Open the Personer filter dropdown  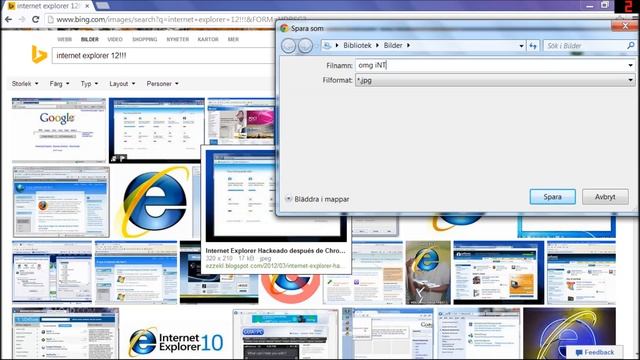click(162, 83)
